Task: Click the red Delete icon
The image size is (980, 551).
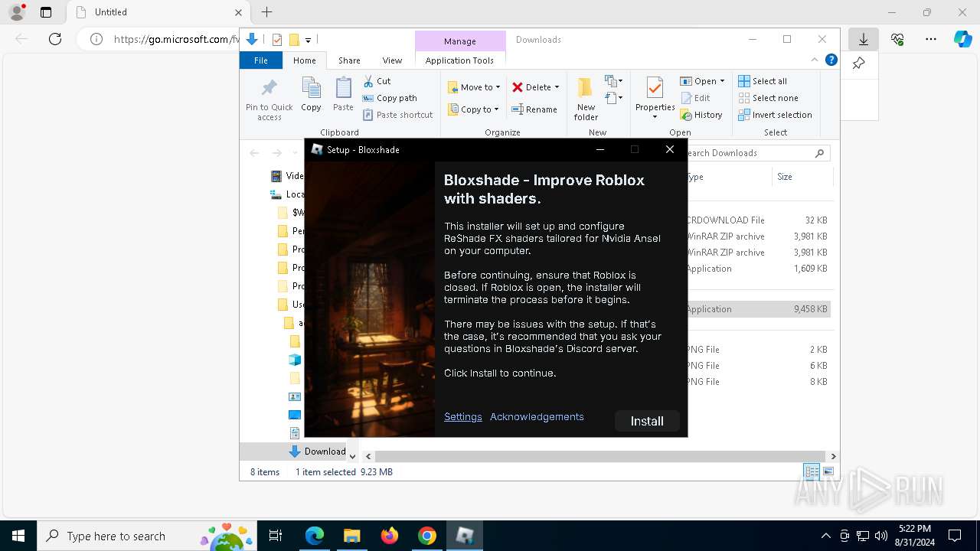Action: [x=518, y=87]
